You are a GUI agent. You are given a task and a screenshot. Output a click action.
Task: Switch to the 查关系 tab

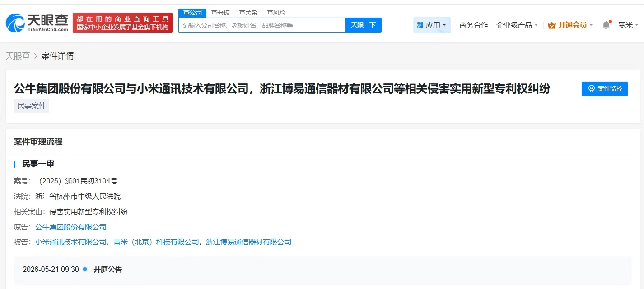[x=248, y=13]
